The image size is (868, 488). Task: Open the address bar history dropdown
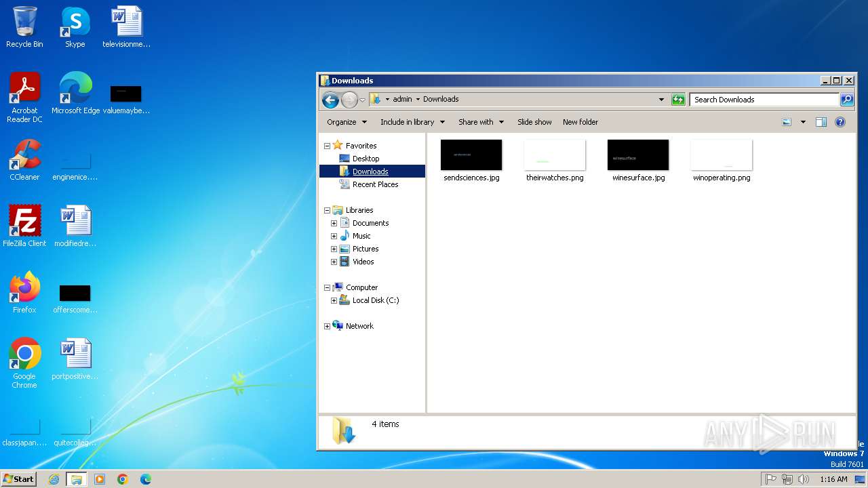coord(662,100)
